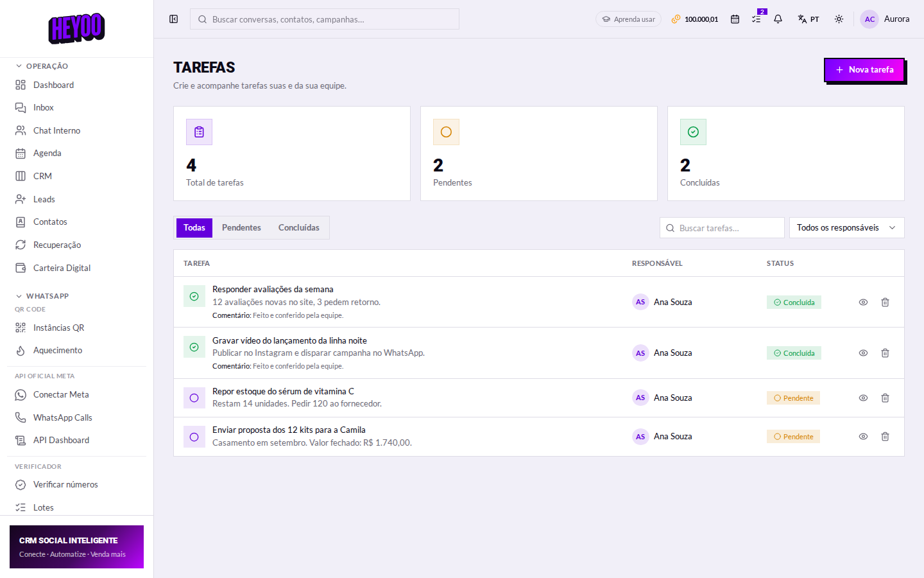The height and width of the screenshot is (578, 924).
Task: Open the notifications bell
Action: (x=778, y=19)
